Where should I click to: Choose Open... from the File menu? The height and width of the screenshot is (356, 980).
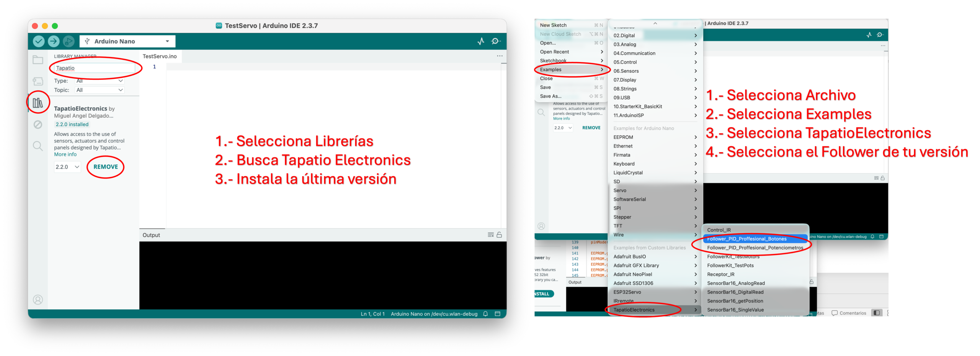pos(571,43)
